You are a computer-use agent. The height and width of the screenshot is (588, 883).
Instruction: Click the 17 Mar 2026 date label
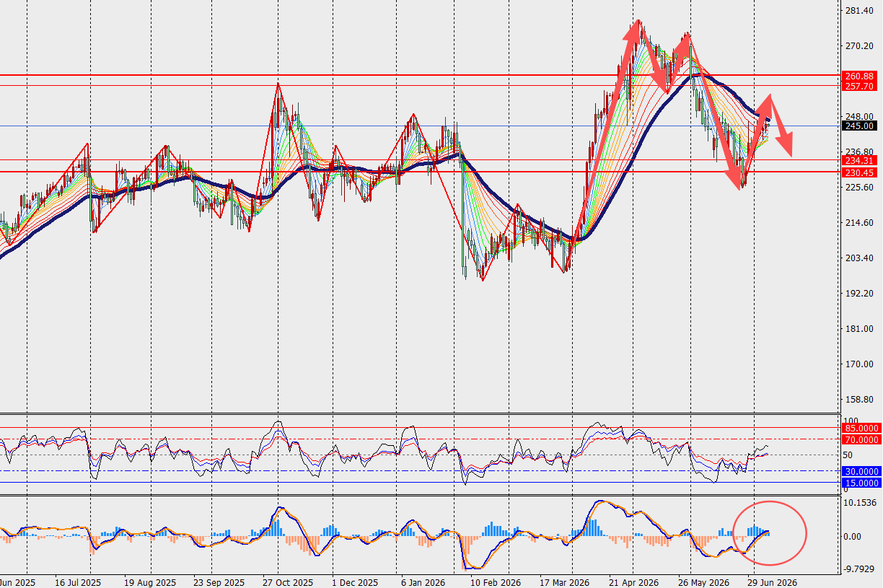tap(563, 582)
